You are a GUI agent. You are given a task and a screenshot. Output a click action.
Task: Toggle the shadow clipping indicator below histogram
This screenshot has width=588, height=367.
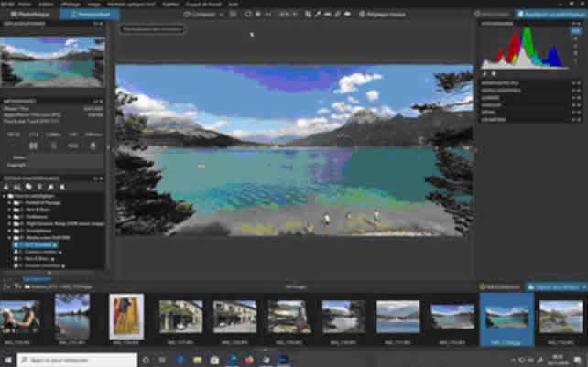click(485, 74)
